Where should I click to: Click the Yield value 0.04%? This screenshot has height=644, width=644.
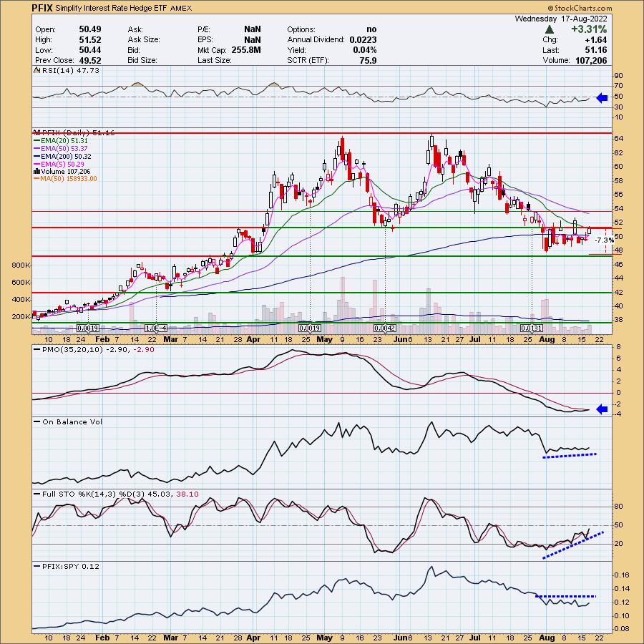365,50
